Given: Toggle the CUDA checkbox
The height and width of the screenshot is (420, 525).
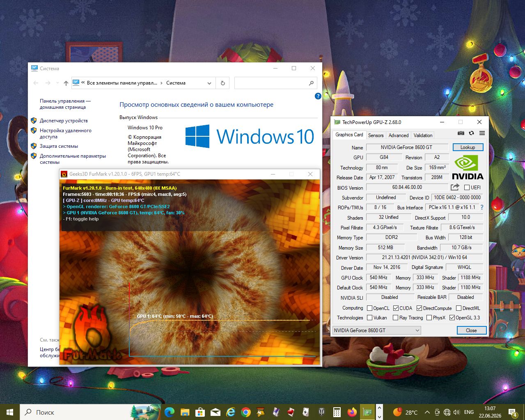Looking at the screenshot, I should click(396, 308).
